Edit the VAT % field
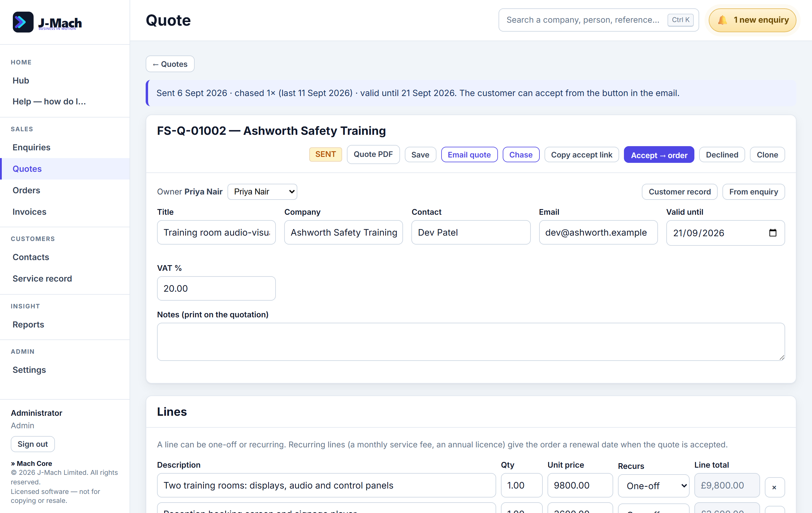This screenshot has height=513, width=812. tap(216, 288)
